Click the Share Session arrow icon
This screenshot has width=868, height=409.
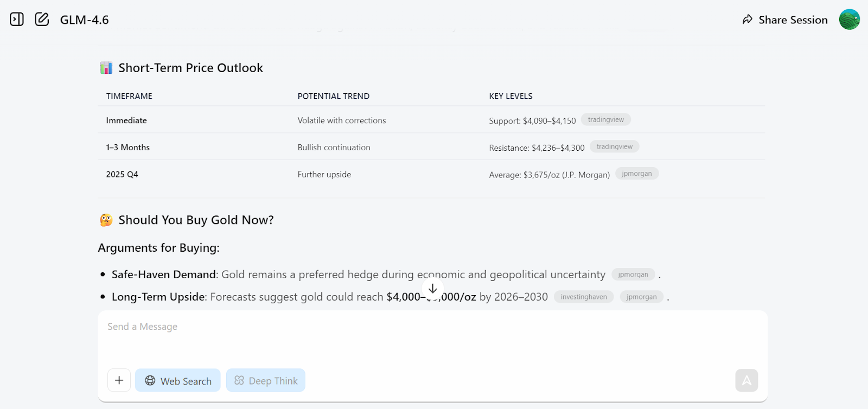[748, 20]
